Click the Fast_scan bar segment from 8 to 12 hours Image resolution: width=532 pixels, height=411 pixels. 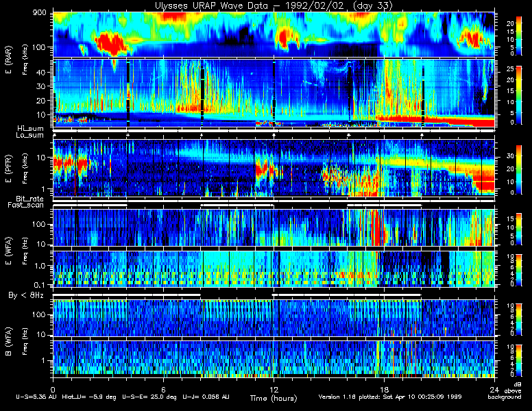(237, 206)
